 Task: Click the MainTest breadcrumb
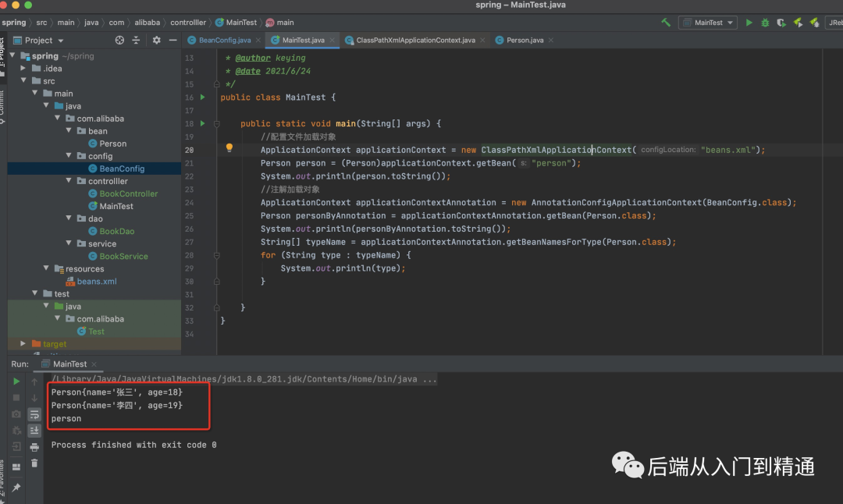(236, 23)
